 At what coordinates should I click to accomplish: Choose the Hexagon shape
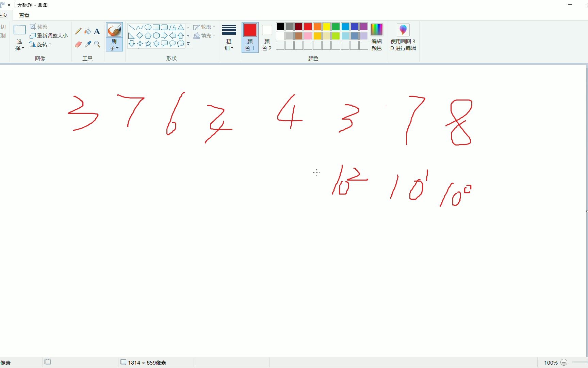tap(156, 35)
